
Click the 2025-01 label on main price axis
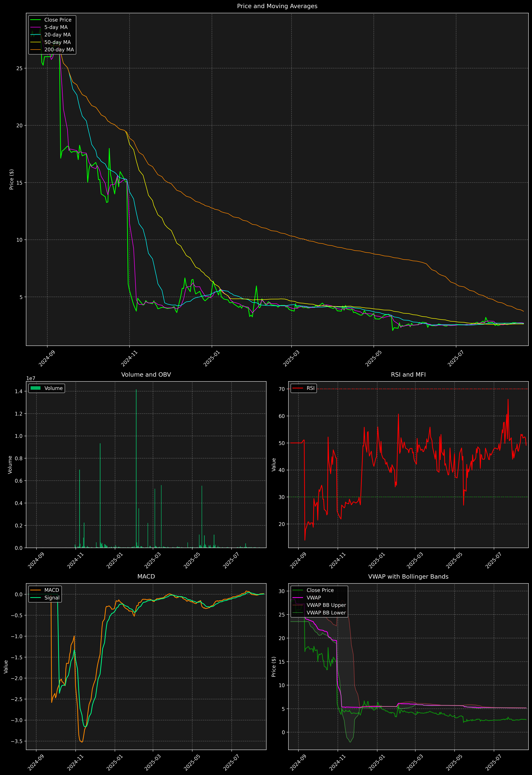pyautogui.click(x=211, y=359)
